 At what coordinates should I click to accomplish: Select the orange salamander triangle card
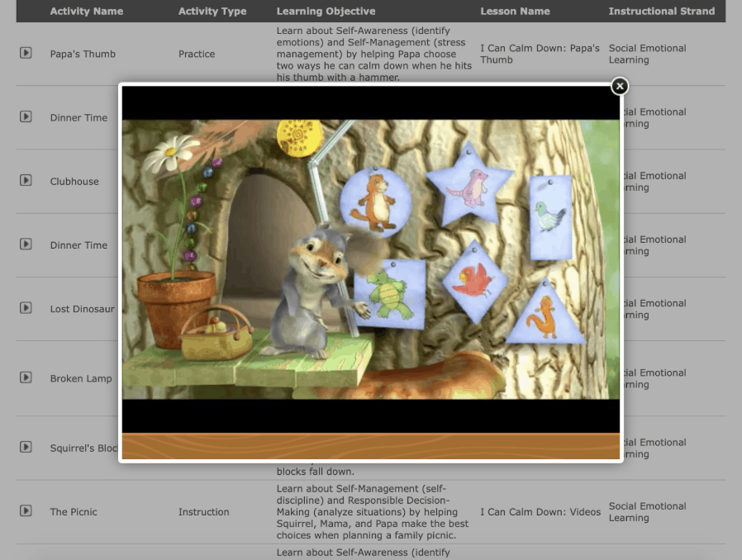546,312
